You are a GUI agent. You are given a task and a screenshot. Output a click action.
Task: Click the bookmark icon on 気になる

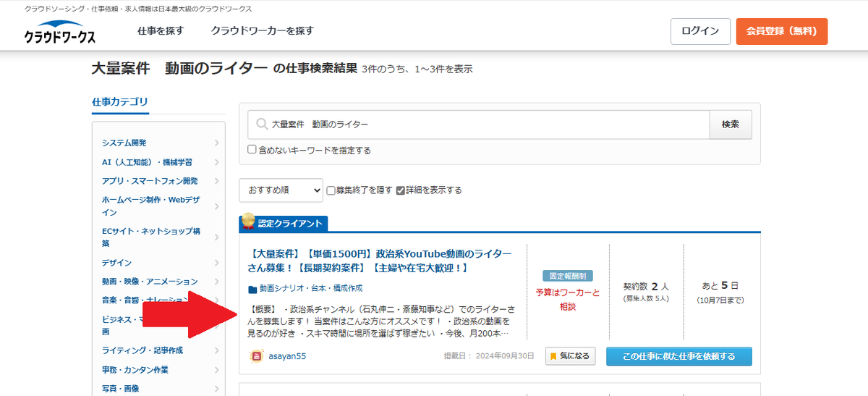click(553, 356)
